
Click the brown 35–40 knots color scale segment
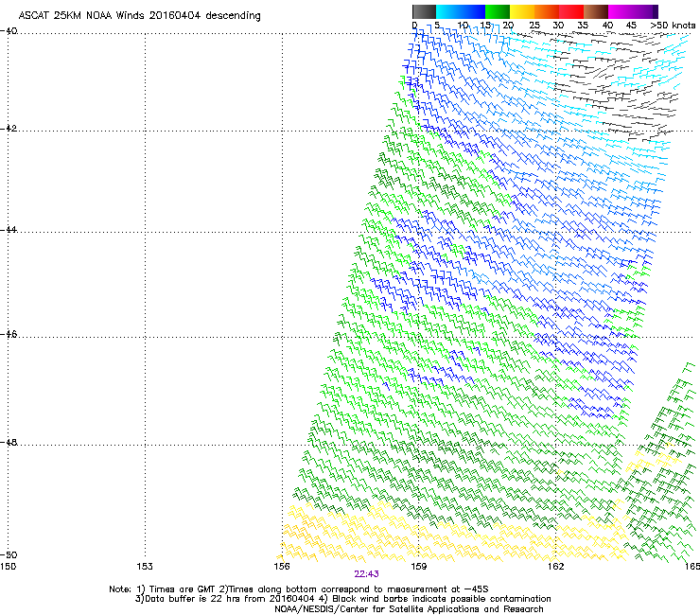pos(596,11)
